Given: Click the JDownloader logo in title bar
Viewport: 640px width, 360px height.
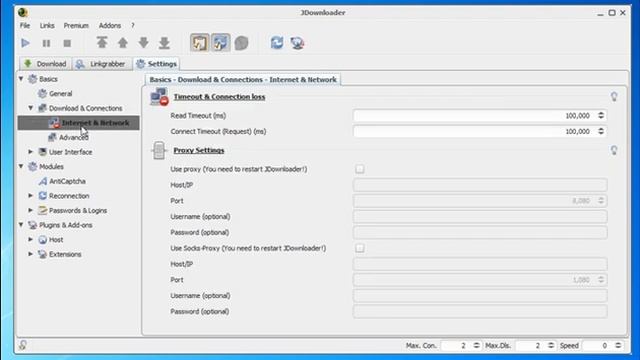Looking at the screenshot, I should pyautogui.click(x=23, y=12).
